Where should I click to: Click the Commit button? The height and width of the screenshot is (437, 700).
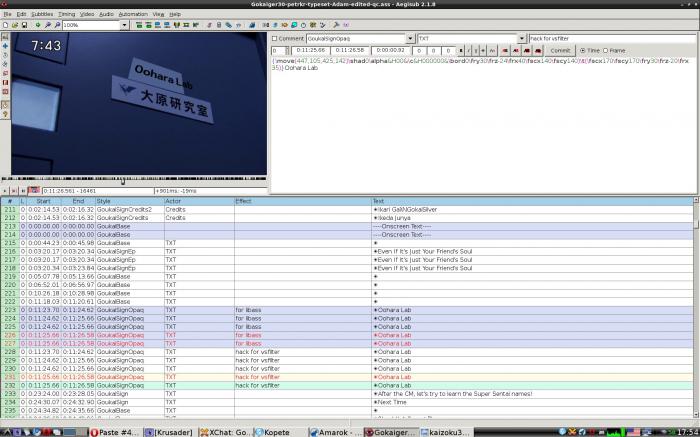[560, 50]
